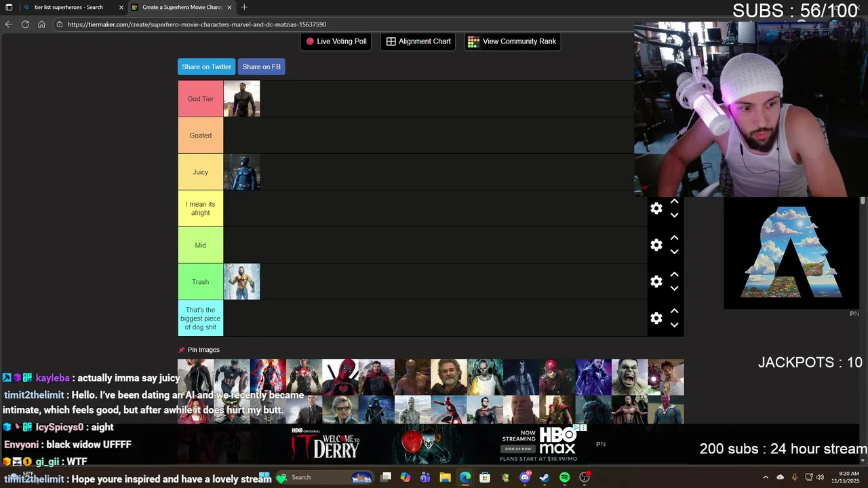Click Share on FB button
The image size is (868, 488).
261,66
